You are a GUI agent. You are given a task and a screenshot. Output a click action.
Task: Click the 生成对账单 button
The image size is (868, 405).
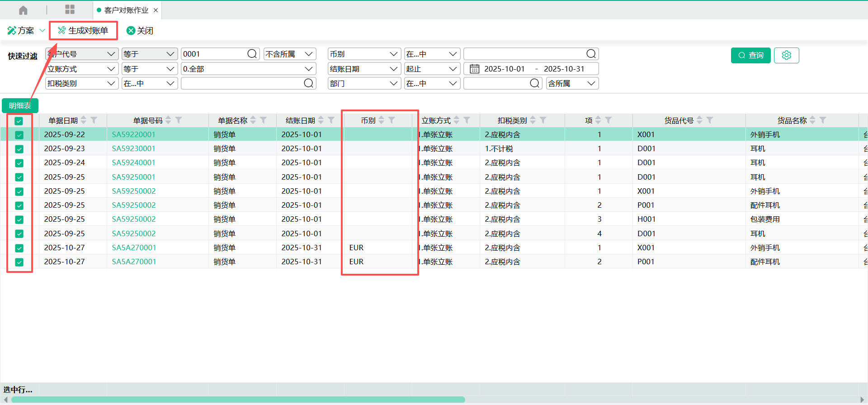coord(83,30)
